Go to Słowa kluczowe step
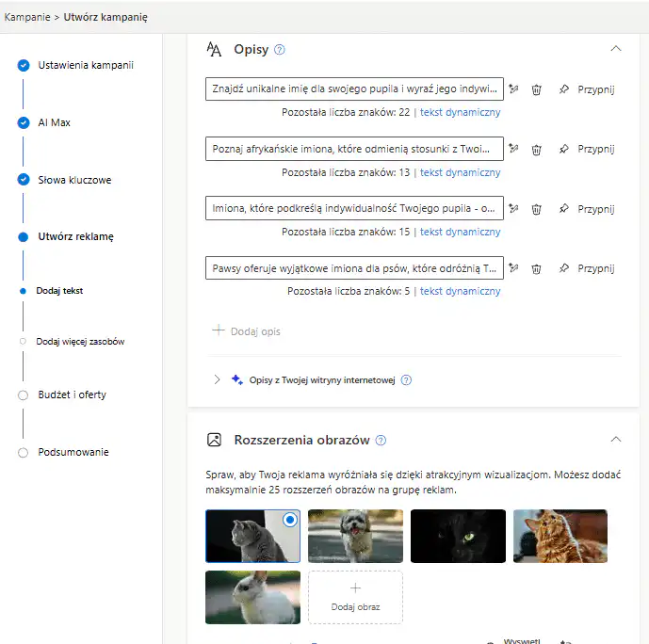The width and height of the screenshot is (649, 644). pyautogui.click(x=74, y=180)
